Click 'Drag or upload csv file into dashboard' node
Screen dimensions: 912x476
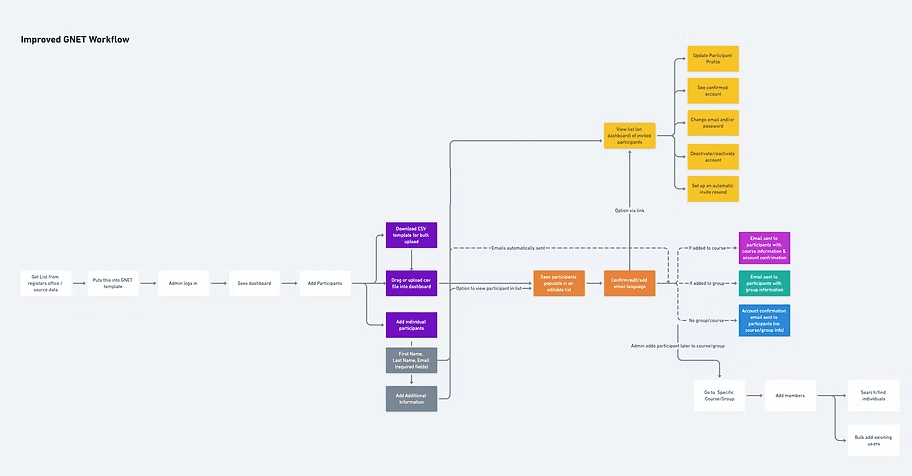click(x=411, y=283)
